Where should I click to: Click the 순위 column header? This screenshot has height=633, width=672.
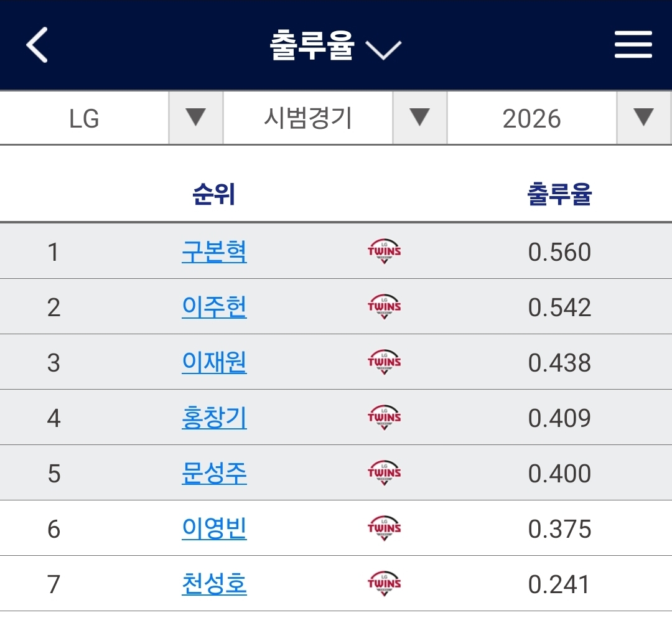pyautogui.click(x=214, y=195)
